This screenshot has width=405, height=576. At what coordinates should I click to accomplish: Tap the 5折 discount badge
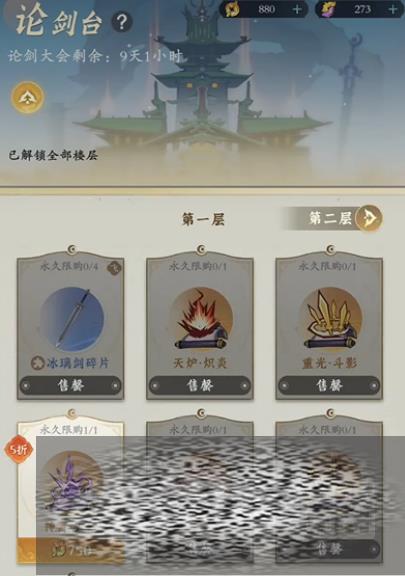pos(18,449)
